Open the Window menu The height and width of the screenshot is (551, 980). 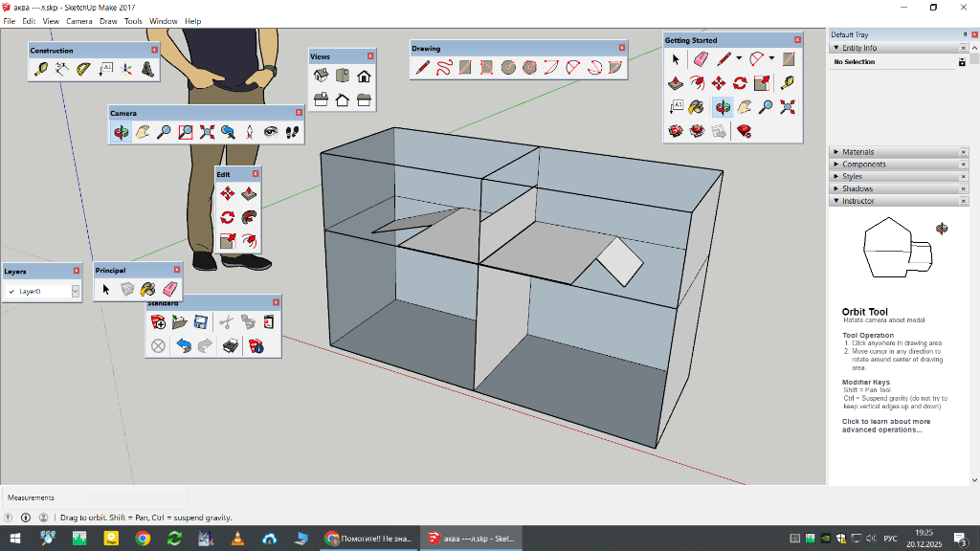tap(163, 21)
